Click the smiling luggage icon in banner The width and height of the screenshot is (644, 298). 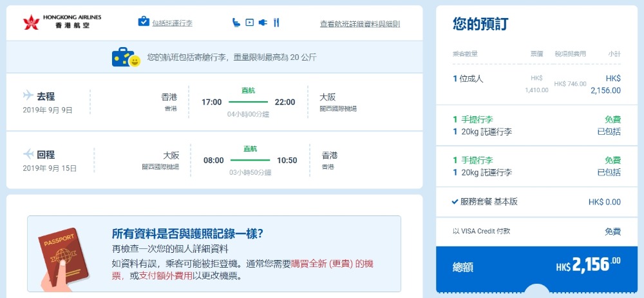[x=126, y=57]
